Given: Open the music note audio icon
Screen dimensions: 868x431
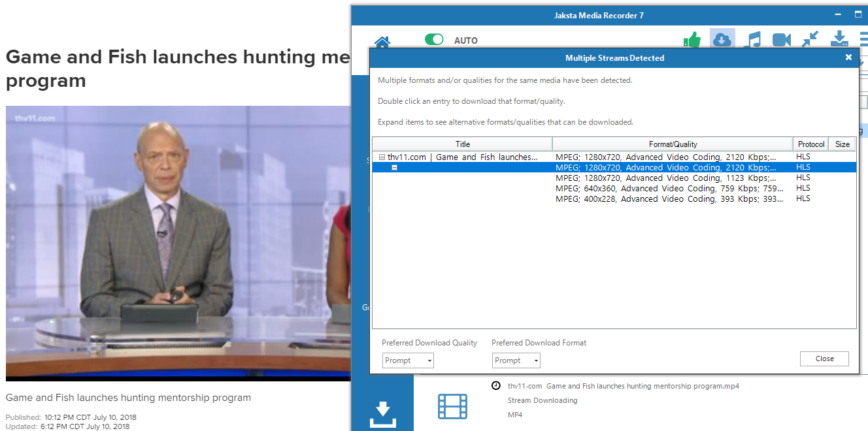Looking at the screenshot, I should pos(752,40).
